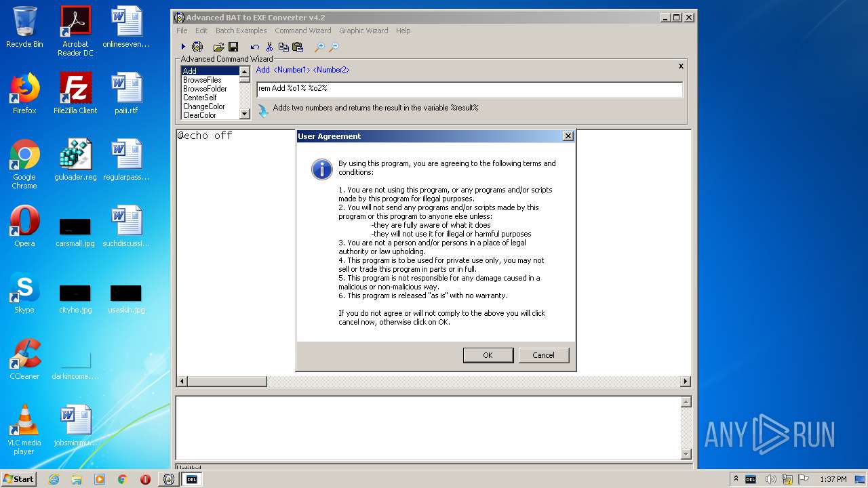This screenshot has width=868, height=488.
Task: Select the VLC media player desktop icon
Action: click(x=24, y=430)
